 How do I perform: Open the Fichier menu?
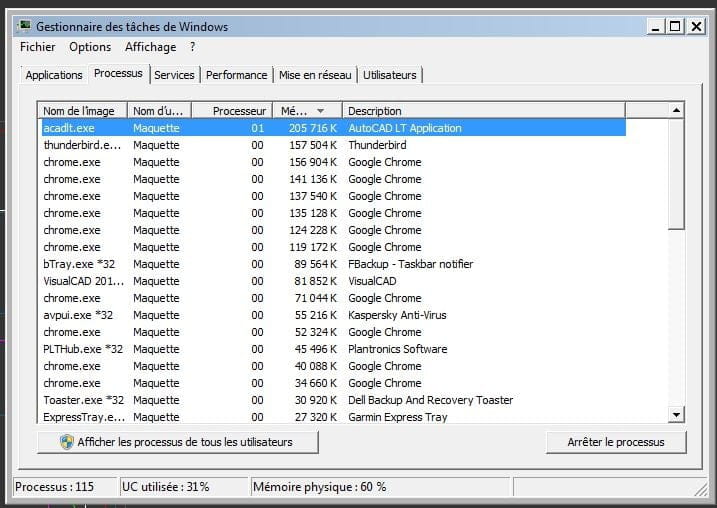(37, 47)
